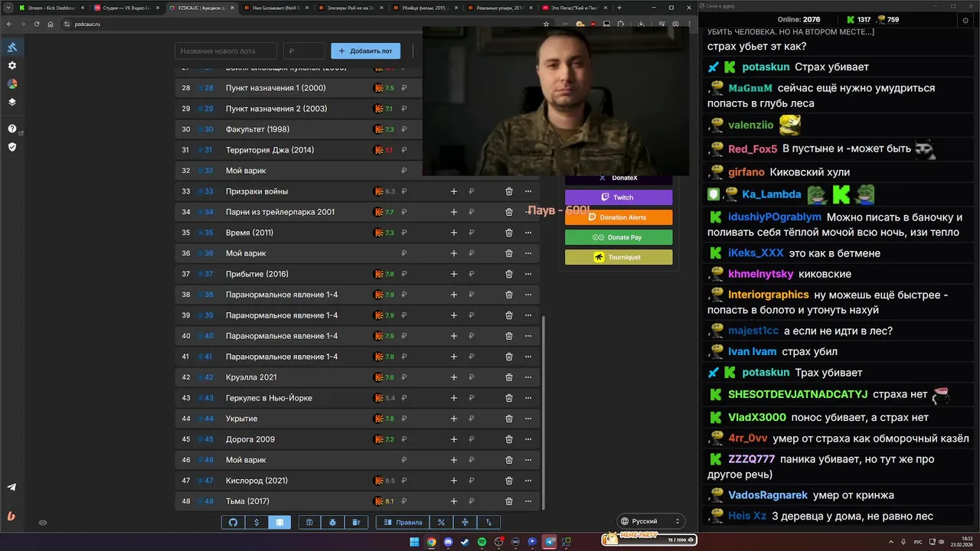Click the clear-all trash toolbar icon

coord(356,522)
